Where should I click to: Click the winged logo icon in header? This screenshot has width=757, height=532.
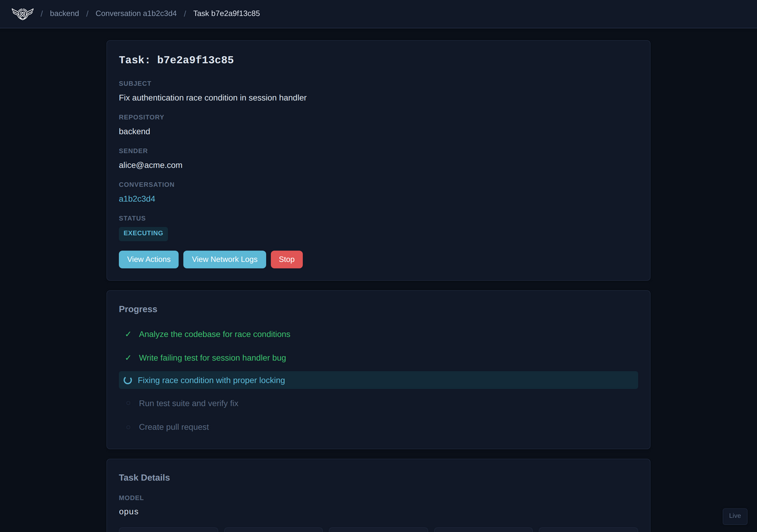coord(22,14)
